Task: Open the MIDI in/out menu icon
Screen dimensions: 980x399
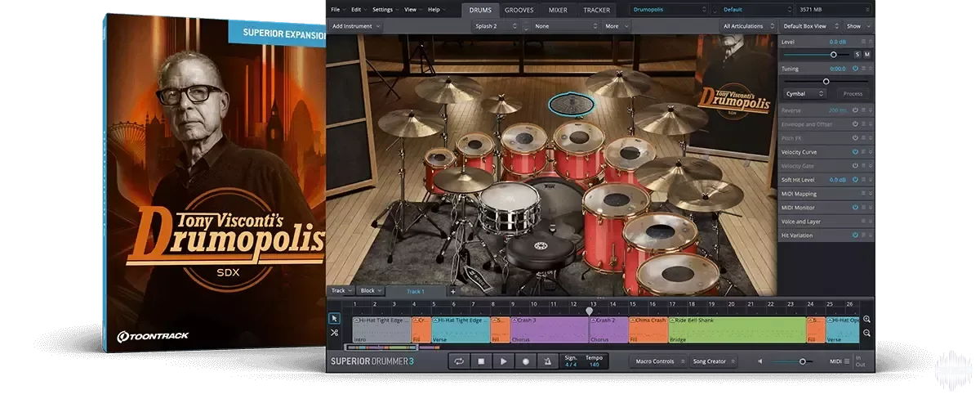Action: click(x=847, y=361)
